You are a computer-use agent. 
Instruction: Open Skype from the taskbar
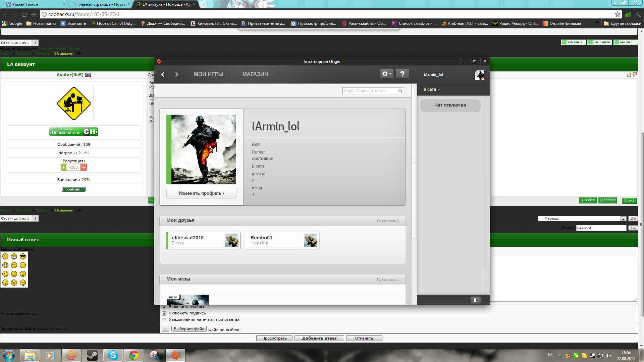click(113, 355)
